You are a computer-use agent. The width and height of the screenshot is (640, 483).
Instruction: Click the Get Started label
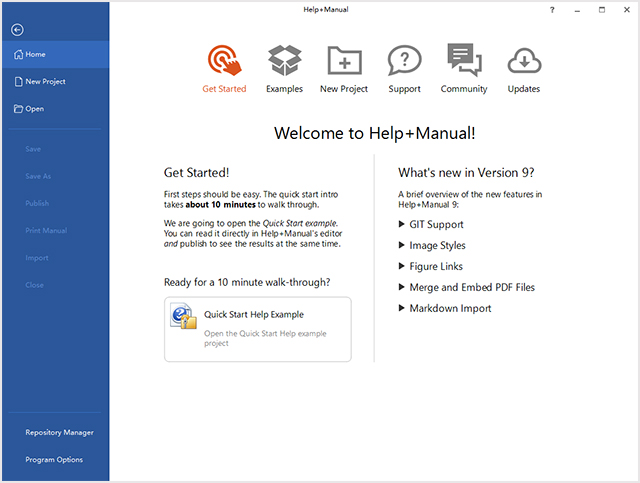[x=224, y=89]
